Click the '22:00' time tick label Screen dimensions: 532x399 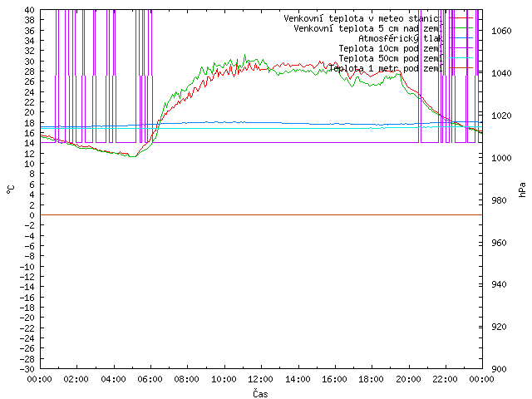click(446, 379)
